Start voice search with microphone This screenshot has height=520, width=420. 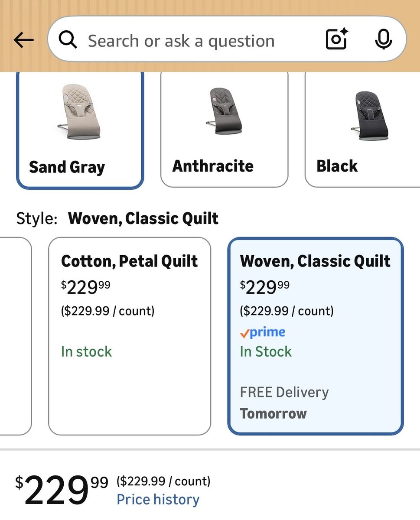383,40
